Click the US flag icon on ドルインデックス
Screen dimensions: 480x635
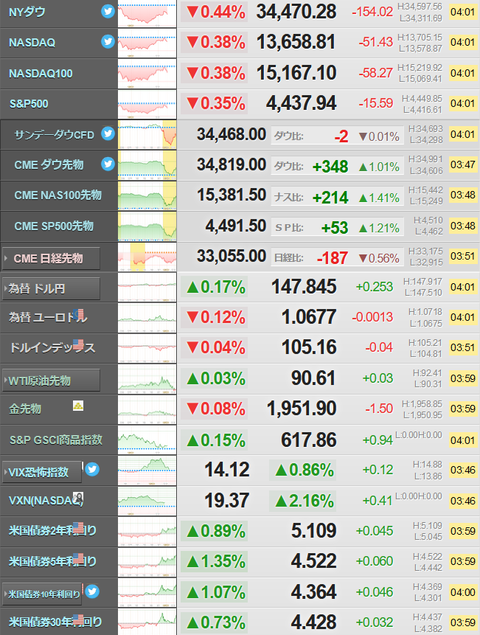(x=78, y=345)
